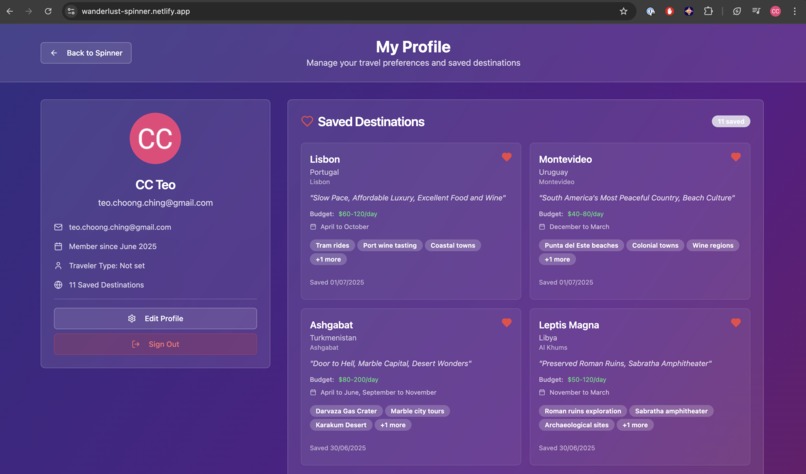Click the CC Teo name heading
The height and width of the screenshot is (474, 806).
click(155, 185)
